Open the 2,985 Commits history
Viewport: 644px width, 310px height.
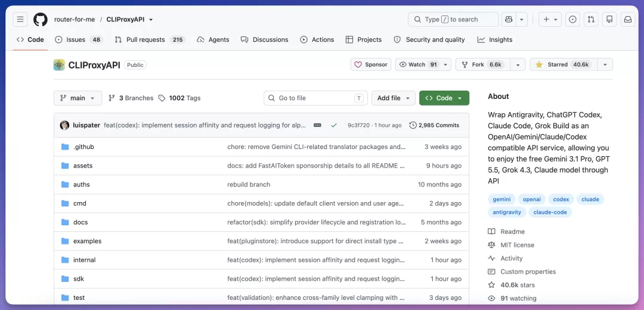[x=435, y=125]
